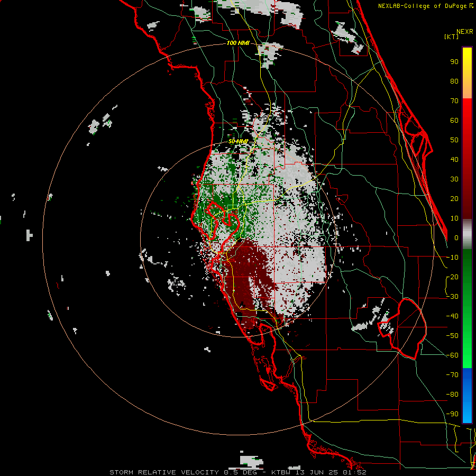
Task: Click the 40 value on the velocity scale
Action: point(454,159)
